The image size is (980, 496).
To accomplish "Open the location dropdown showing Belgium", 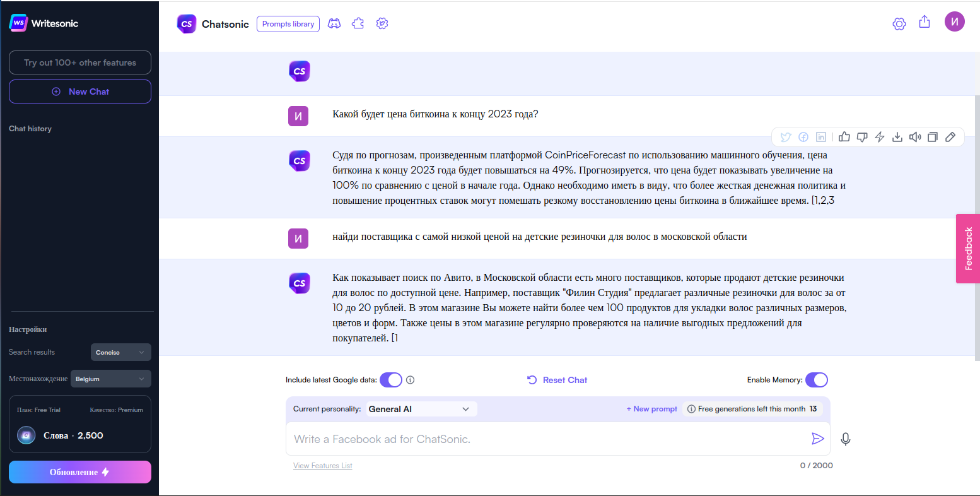I will [111, 379].
